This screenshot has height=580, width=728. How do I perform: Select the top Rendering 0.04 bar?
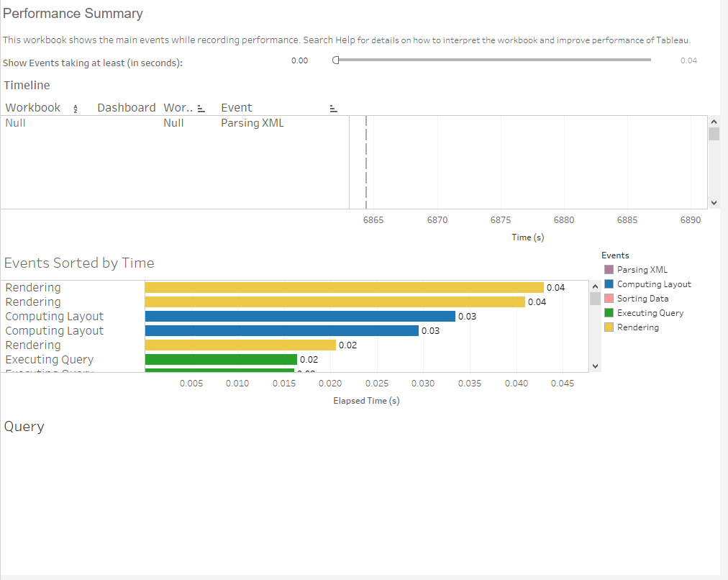pyautogui.click(x=338, y=286)
